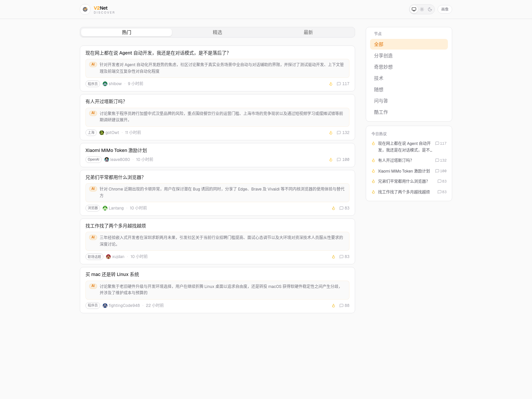Click the V2Net logo icon
The height and width of the screenshot is (399, 532).
[x=85, y=9]
